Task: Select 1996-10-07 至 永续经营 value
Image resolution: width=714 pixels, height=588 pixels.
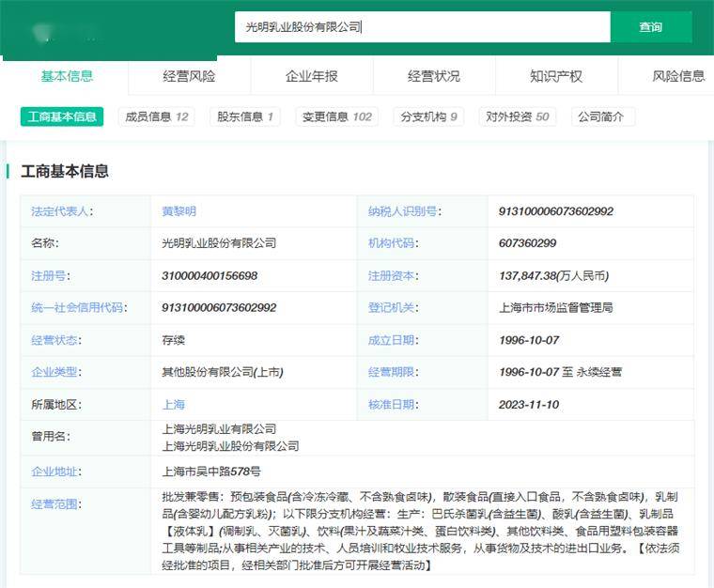Action: pos(561,372)
